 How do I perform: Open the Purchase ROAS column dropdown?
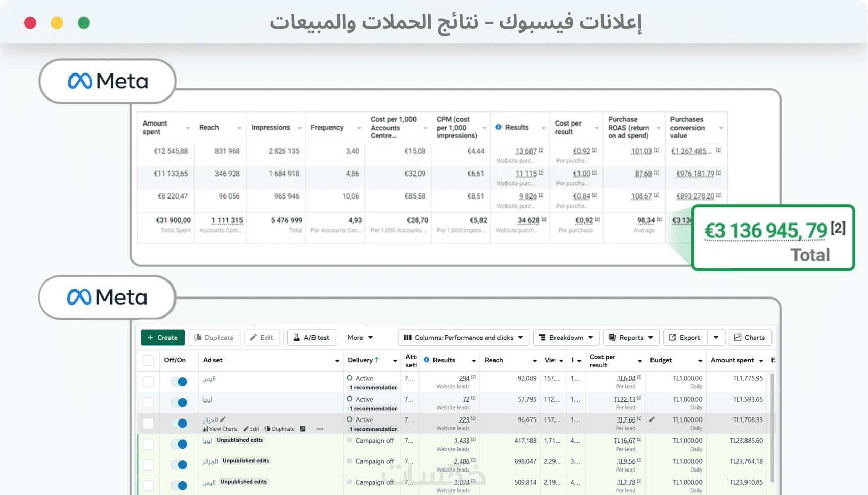(658, 128)
